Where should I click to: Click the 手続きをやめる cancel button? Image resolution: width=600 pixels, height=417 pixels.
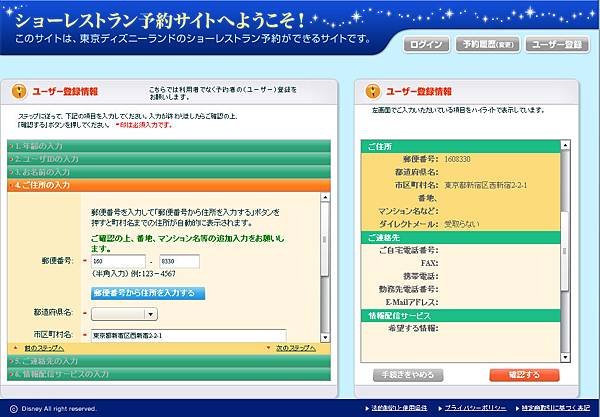pyautogui.click(x=408, y=375)
